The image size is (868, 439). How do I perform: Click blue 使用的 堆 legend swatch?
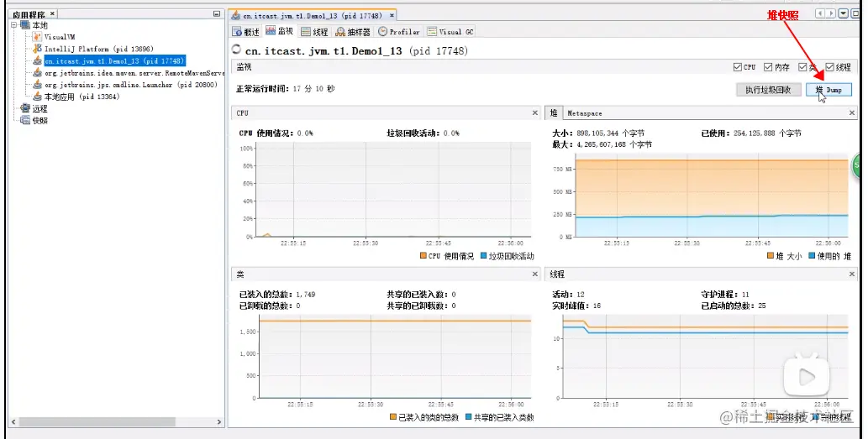click(x=812, y=256)
